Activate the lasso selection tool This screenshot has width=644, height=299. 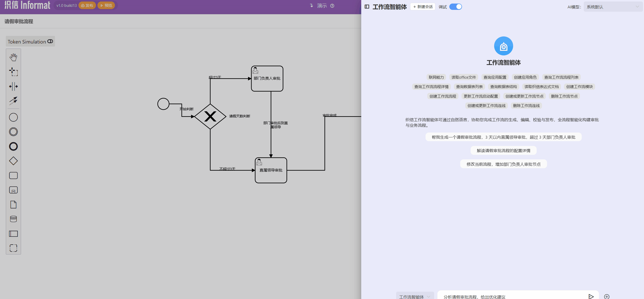[x=13, y=72]
